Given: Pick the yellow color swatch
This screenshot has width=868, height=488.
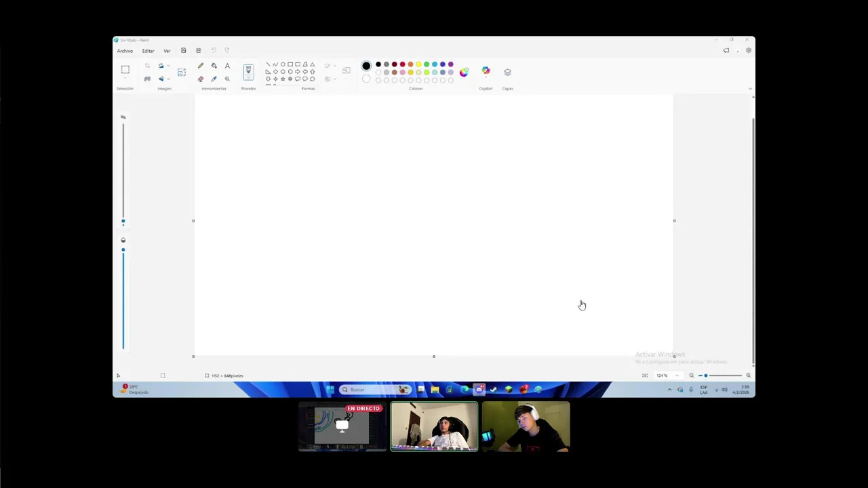Looking at the screenshot, I should [x=418, y=64].
